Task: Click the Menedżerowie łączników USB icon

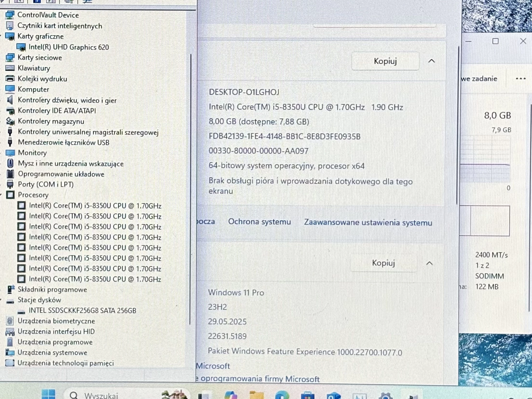Action: click(10, 142)
